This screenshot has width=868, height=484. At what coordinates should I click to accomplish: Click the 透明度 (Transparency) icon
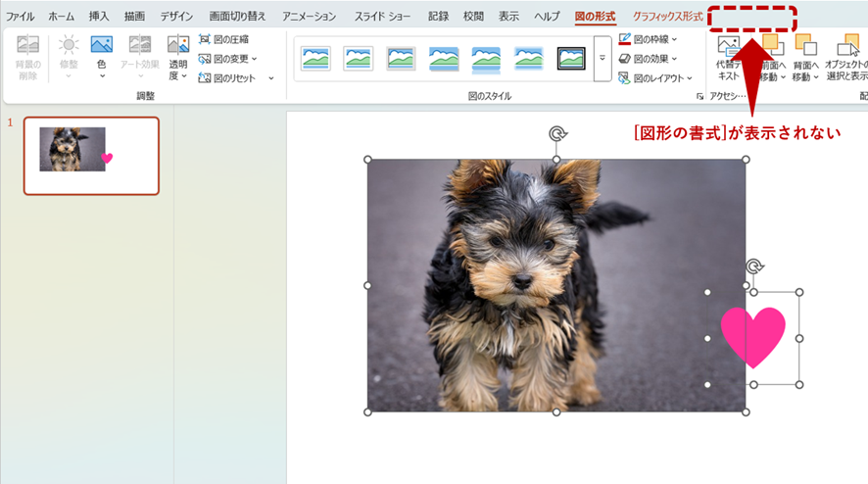(177, 47)
